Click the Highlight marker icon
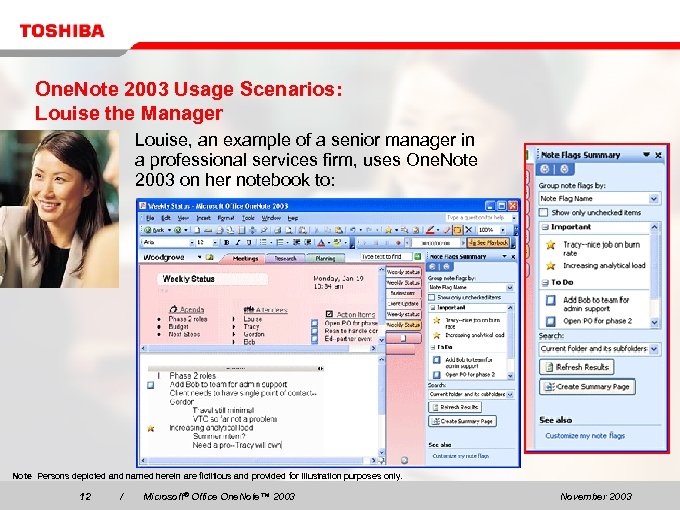The image size is (680, 510). click(x=337, y=242)
